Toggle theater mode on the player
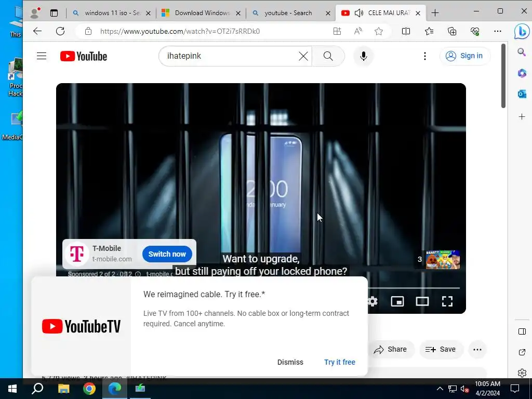The width and height of the screenshot is (532, 399). (x=422, y=301)
